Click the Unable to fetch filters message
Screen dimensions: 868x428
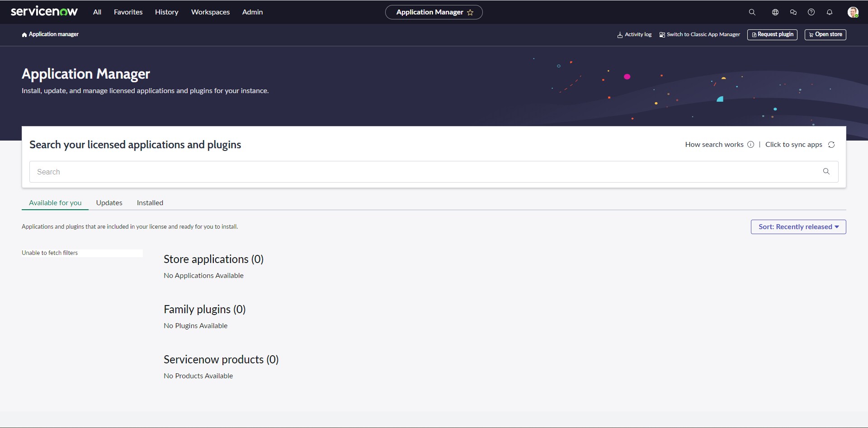pyautogui.click(x=50, y=253)
